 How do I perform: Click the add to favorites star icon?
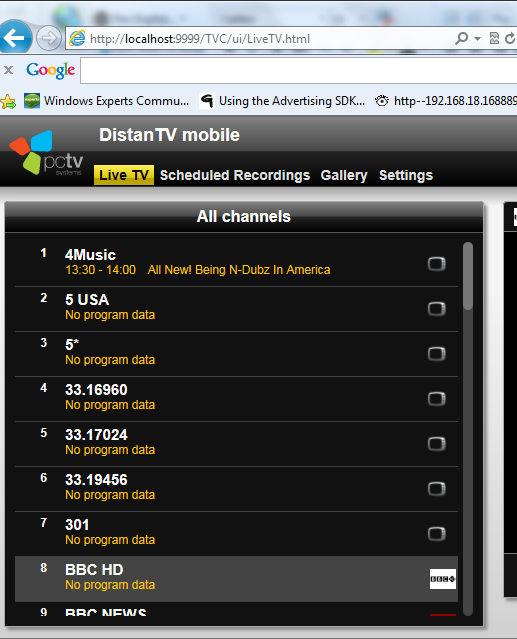point(9,101)
